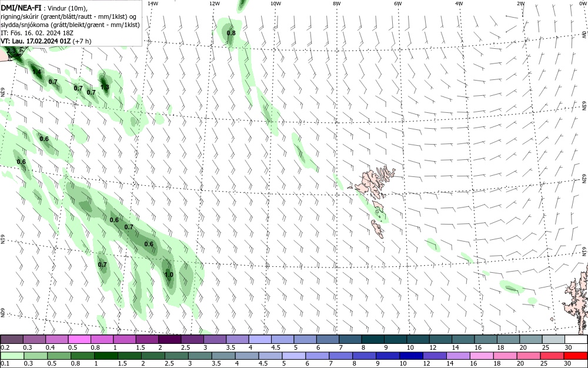This screenshot has width=588, height=368.
Task: Select the palest green 0.1 rain swatch
Action: pyautogui.click(x=12, y=356)
